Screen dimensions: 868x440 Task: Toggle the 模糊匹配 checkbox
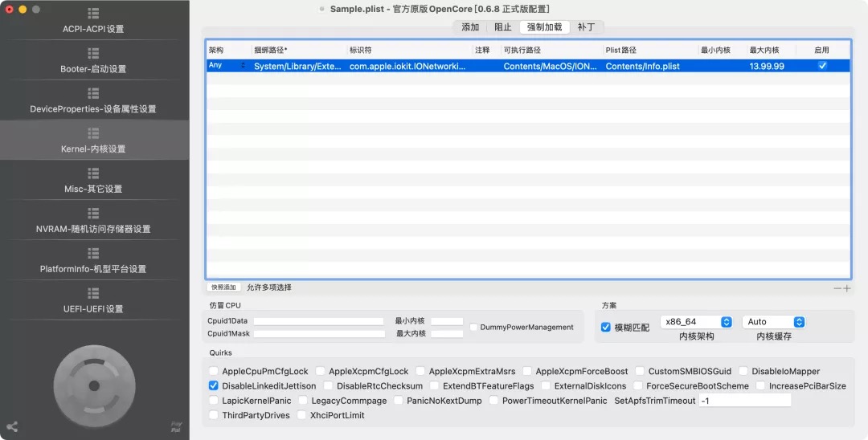coord(606,328)
